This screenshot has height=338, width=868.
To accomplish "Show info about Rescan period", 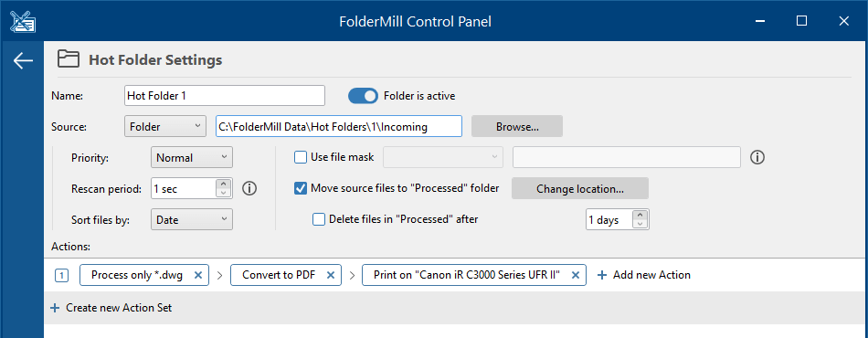I will point(249,188).
